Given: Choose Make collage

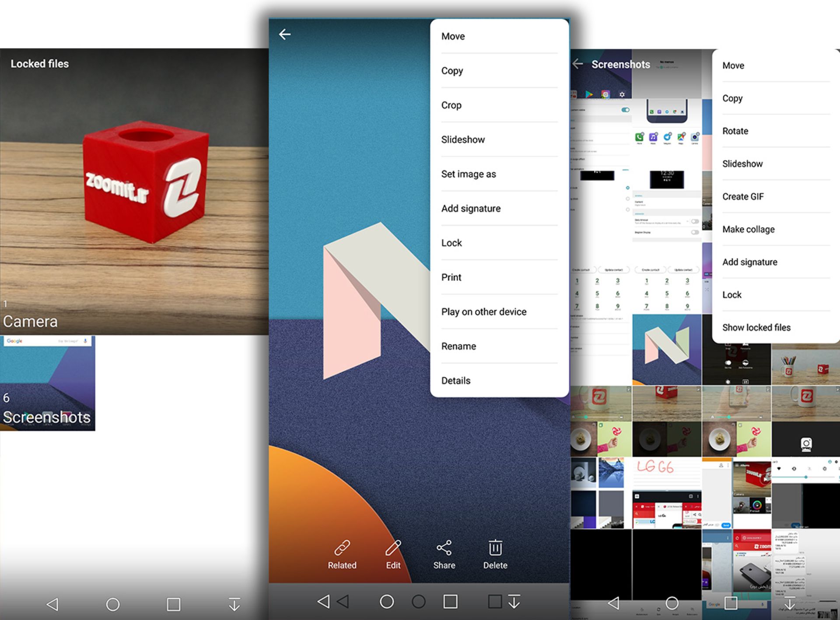Looking at the screenshot, I should click(x=776, y=230).
